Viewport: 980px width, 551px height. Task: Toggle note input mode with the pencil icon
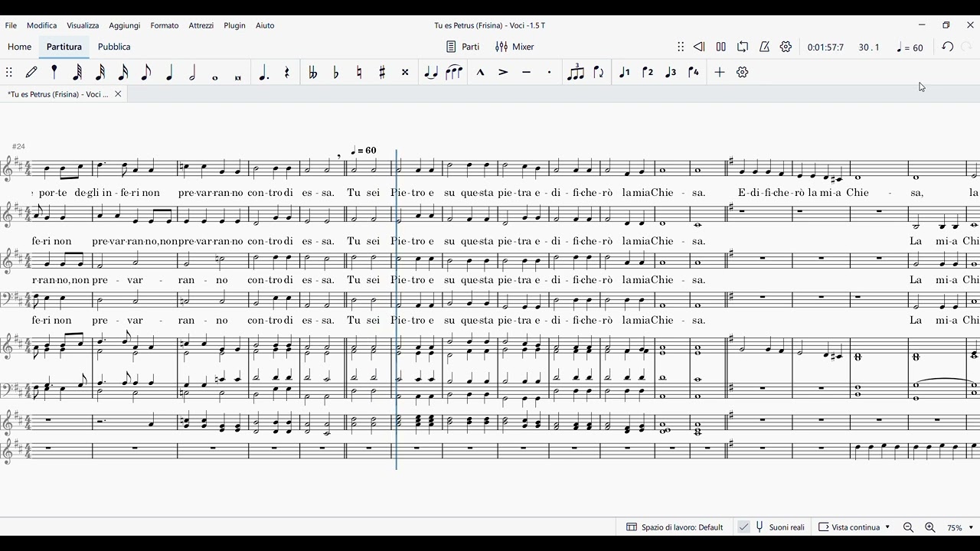[31, 72]
